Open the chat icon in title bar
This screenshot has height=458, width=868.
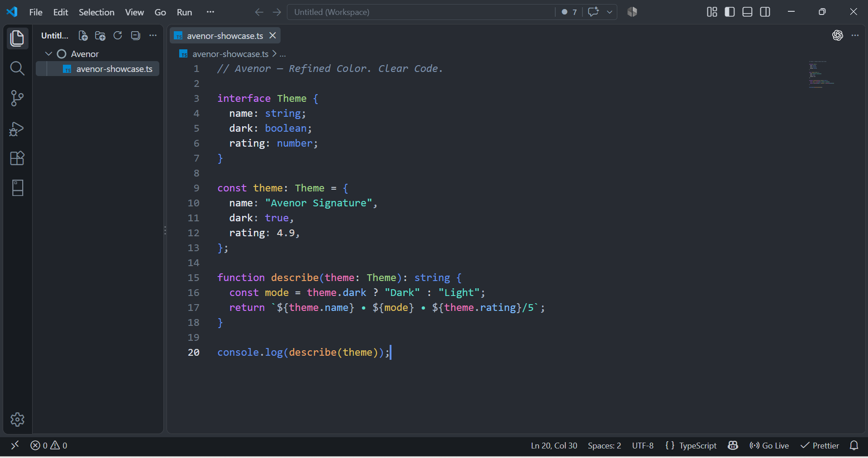coord(593,12)
